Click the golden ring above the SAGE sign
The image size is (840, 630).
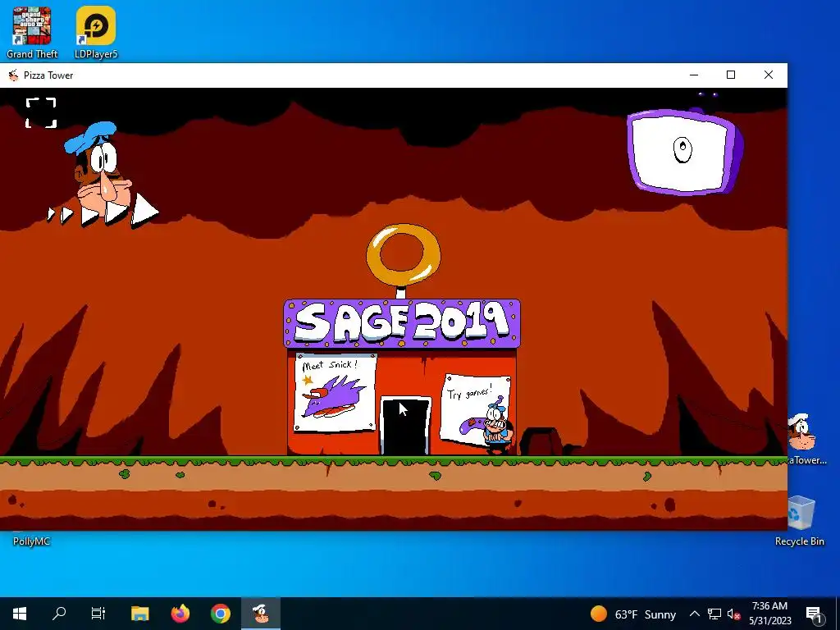404,254
